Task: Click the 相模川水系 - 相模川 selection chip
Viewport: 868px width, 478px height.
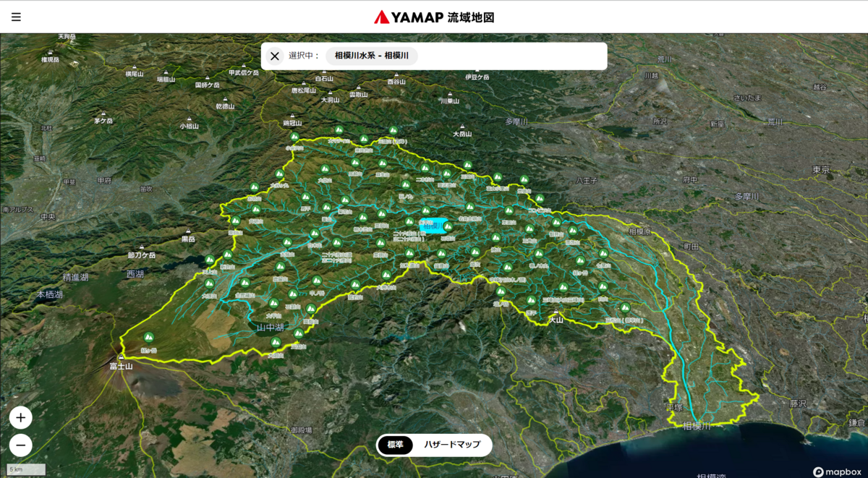Action: point(372,56)
